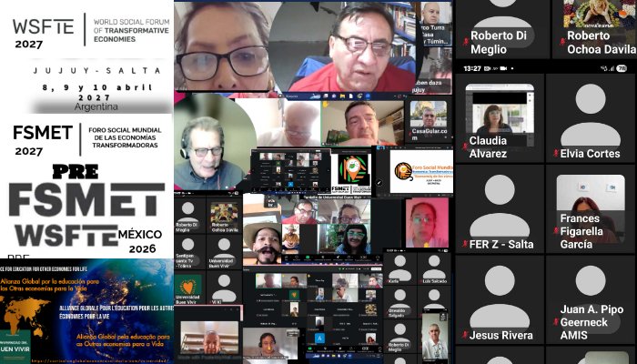
Task: Click the 'JUJUY - SALTA' heading text
Action: tap(97, 71)
